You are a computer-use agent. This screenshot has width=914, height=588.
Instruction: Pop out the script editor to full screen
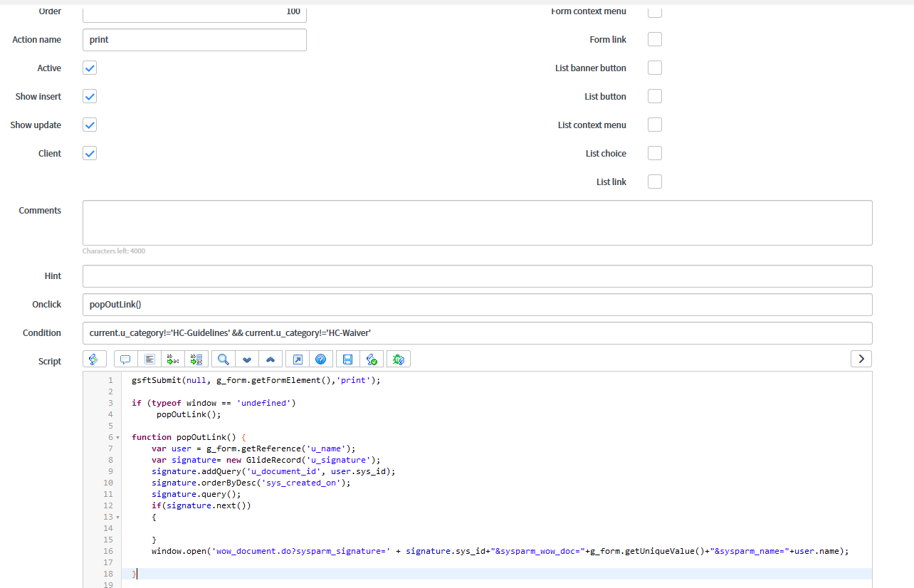coord(297,359)
